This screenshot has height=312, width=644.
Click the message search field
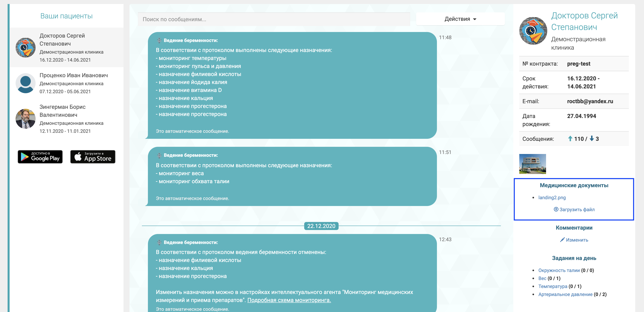pos(273,19)
